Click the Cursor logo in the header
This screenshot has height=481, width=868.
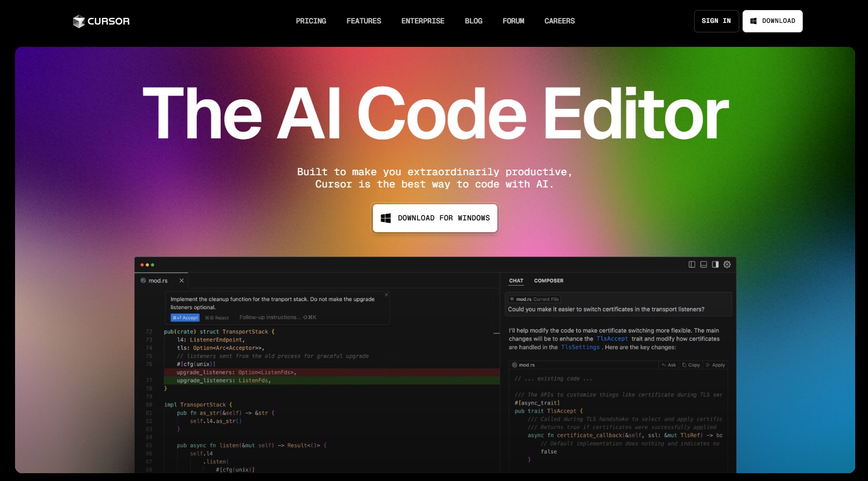pos(100,21)
